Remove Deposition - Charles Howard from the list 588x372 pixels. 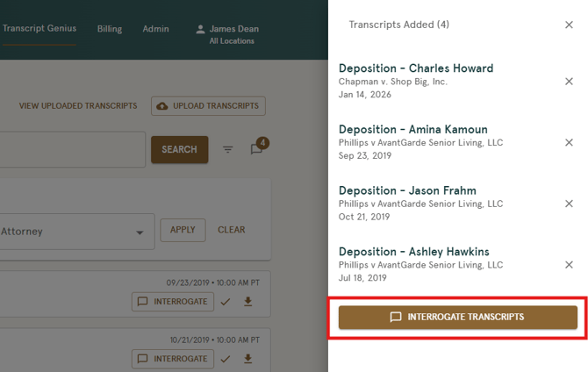[x=569, y=82]
